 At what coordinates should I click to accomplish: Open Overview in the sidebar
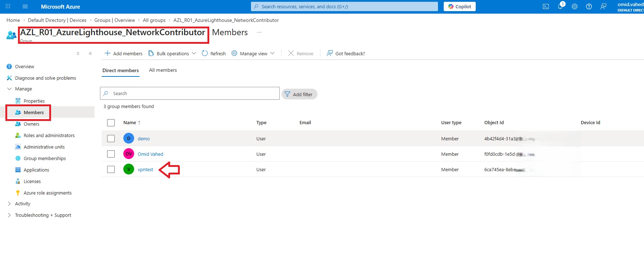click(24, 66)
